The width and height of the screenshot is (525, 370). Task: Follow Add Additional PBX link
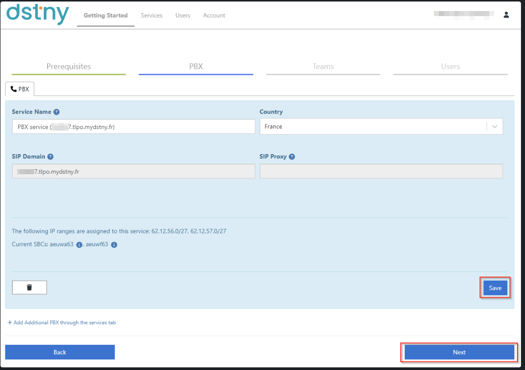[x=62, y=322]
